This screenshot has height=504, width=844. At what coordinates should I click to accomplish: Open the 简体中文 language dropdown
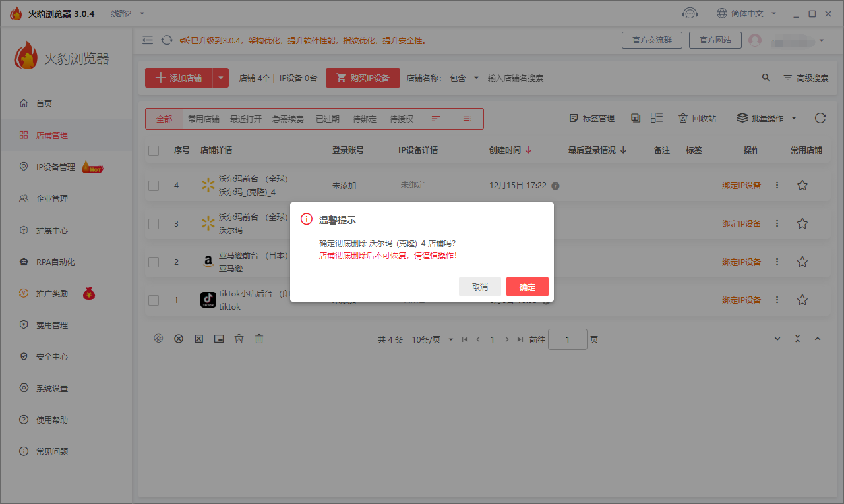746,13
